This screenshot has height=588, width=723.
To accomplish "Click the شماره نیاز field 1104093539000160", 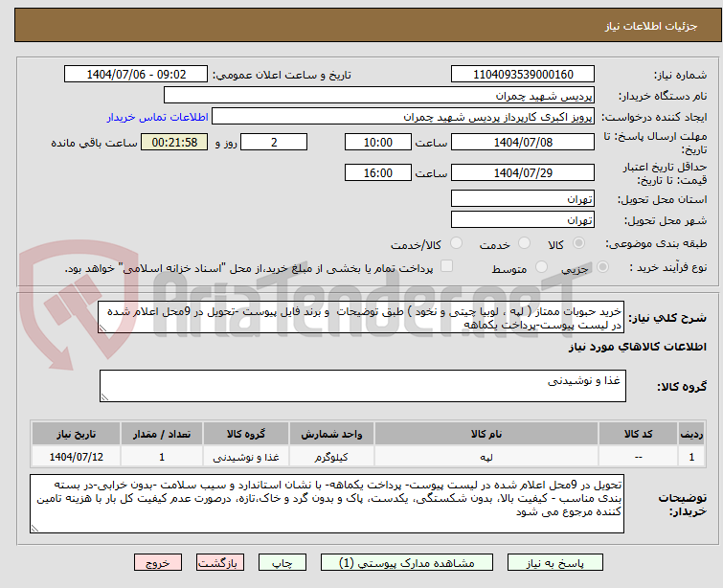I will [523, 75].
